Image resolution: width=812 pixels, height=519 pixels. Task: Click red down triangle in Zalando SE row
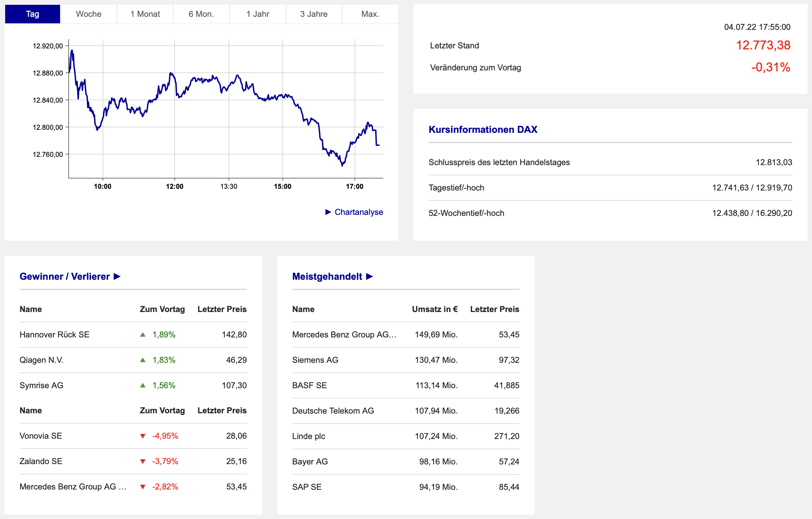(143, 461)
